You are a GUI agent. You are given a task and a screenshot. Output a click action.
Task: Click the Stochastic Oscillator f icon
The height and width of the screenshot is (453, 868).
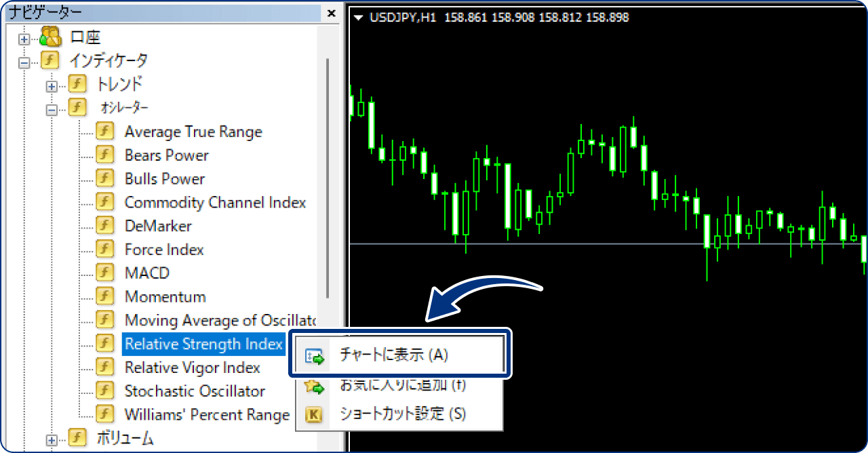coord(106,391)
